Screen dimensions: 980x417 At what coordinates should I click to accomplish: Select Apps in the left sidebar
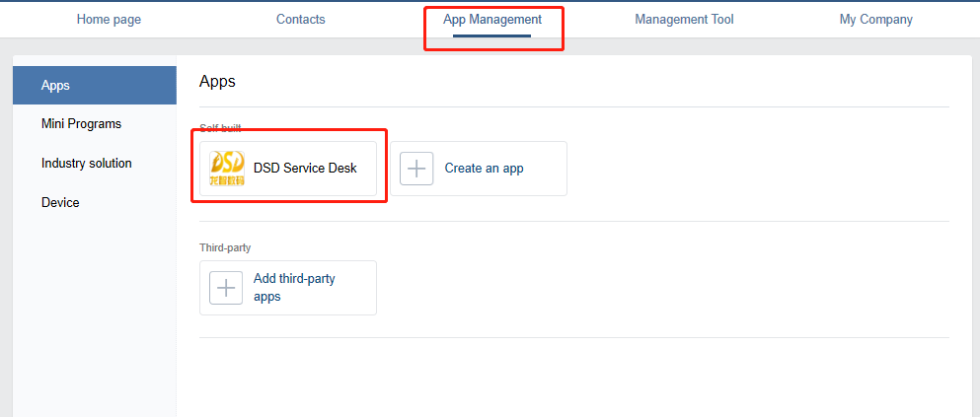[x=56, y=86]
